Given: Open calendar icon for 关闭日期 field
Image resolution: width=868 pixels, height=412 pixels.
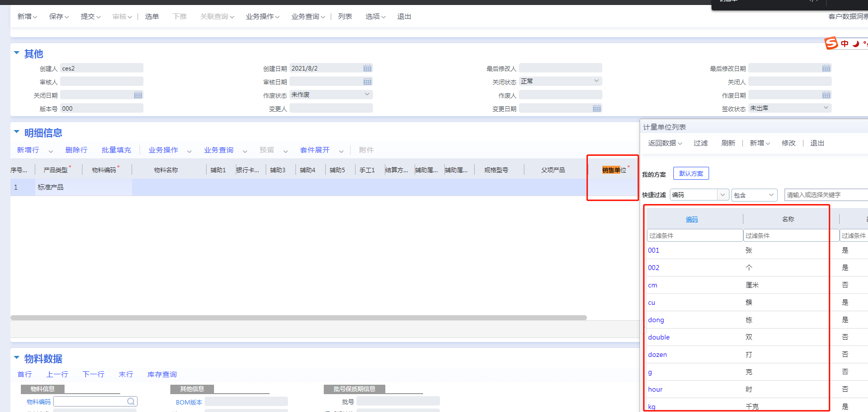Looking at the screenshot, I should [x=138, y=95].
